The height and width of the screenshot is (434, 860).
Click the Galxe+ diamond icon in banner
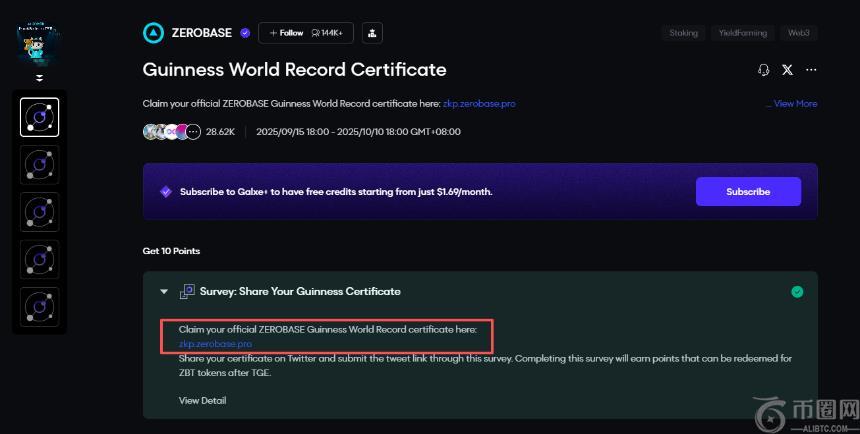point(166,192)
